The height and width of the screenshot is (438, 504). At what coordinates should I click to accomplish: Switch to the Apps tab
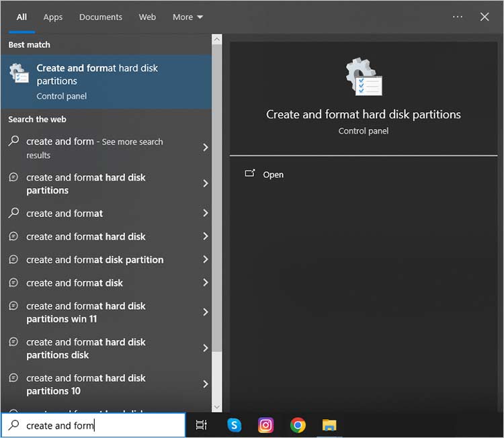tap(53, 17)
